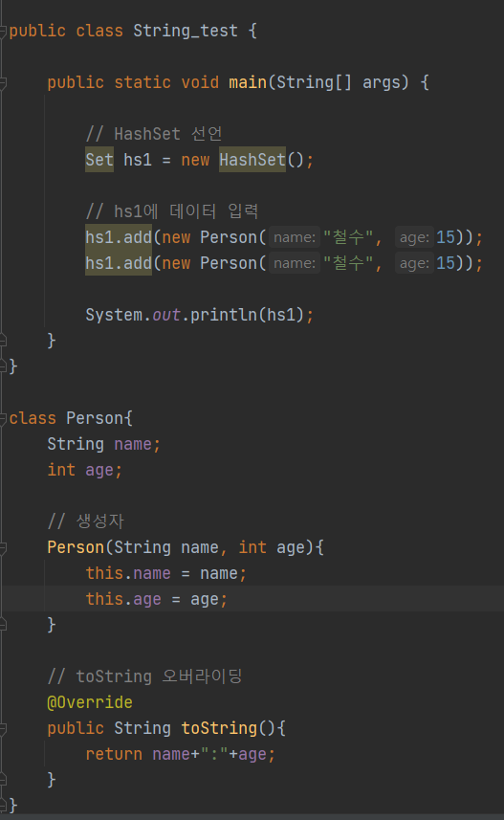The image size is (504, 820).
Task: Click the 'this.age = age;' statement
Action: coord(156,599)
